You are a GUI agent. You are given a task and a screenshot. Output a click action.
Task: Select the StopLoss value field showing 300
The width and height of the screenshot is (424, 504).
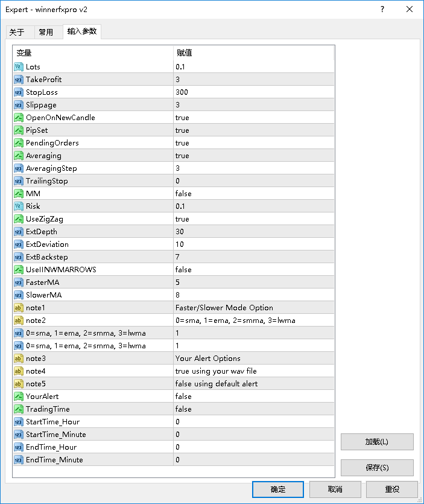click(x=254, y=92)
